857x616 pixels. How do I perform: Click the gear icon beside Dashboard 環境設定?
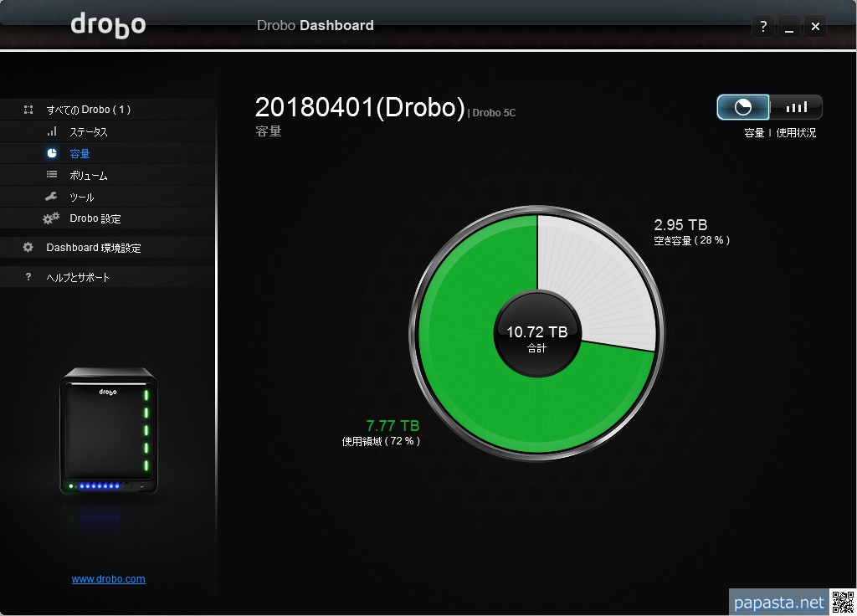[x=28, y=248]
